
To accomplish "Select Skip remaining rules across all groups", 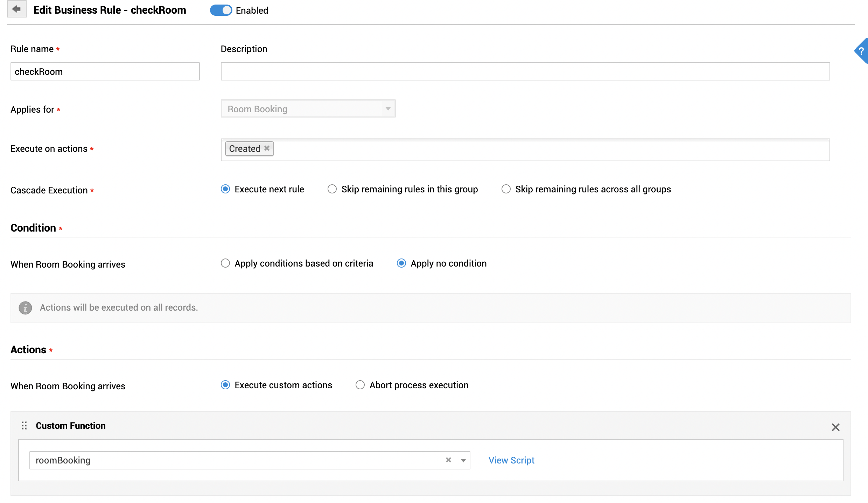I will pyautogui.click(x=506, y=189).
